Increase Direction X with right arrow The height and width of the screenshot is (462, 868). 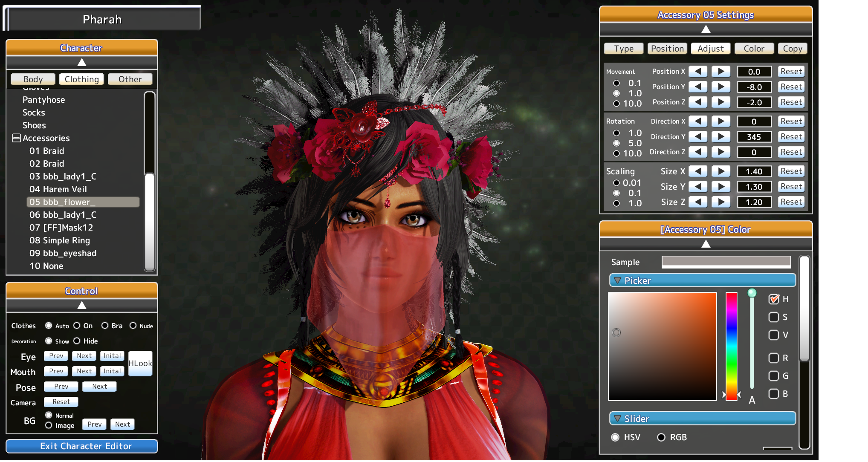[x=721, y=121]
